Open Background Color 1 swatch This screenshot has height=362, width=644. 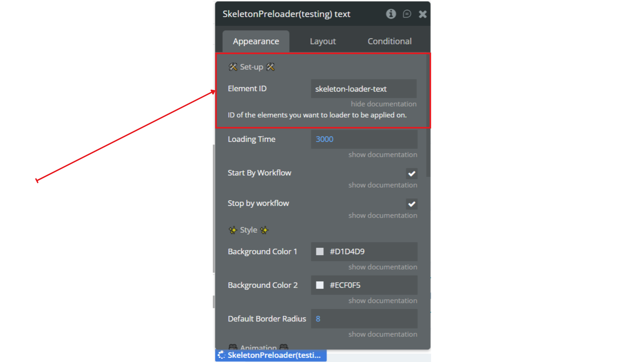click(x=320, y=251)
